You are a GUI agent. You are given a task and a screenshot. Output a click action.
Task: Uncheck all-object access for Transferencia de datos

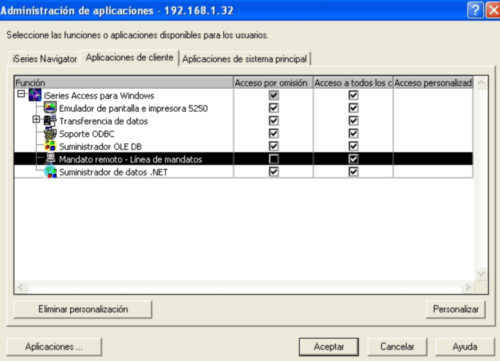[x=353, y=121]
